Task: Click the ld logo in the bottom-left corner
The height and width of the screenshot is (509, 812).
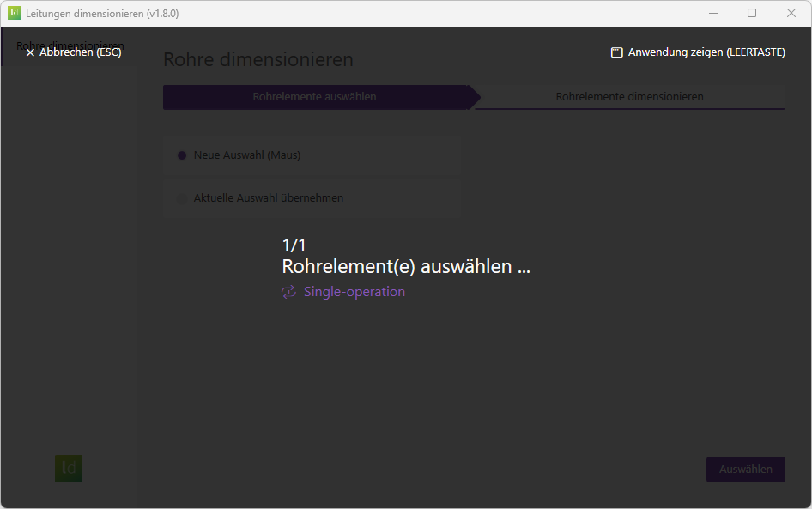Action: [68, 468]
